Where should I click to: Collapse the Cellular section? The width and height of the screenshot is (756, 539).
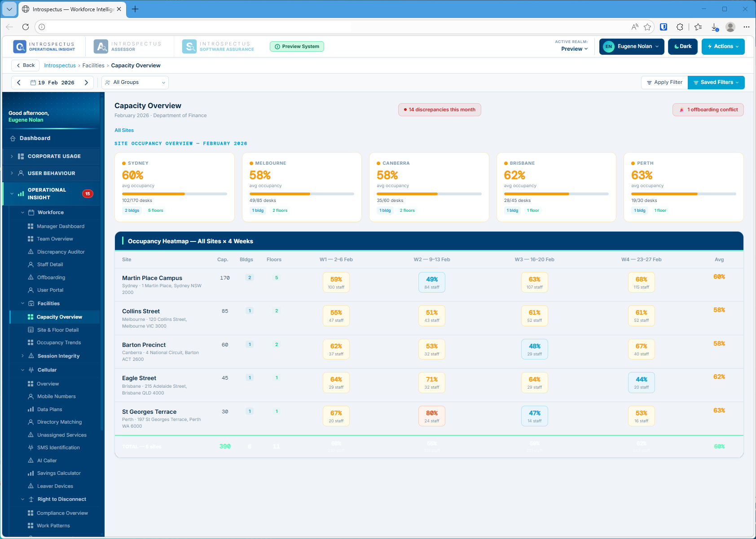pos(23,370)
